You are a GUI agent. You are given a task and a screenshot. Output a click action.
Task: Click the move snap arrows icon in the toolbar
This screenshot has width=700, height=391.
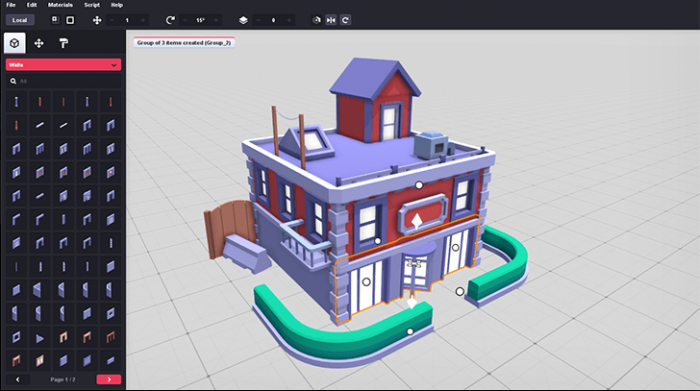point(97,20)
